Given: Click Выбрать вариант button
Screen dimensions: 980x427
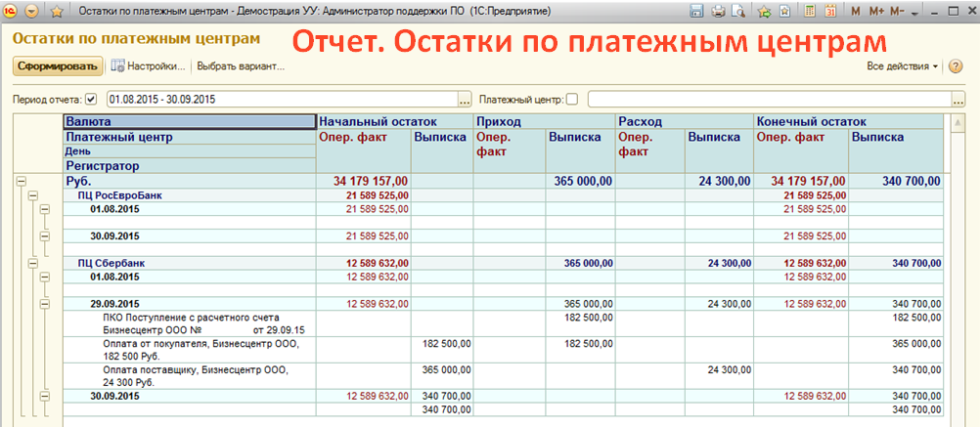Looking at the screenshot, I should (241, 66).
